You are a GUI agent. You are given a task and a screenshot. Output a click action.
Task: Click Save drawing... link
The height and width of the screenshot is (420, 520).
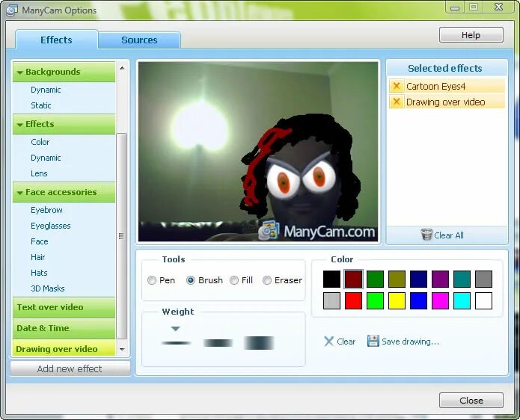coord(410,342)
